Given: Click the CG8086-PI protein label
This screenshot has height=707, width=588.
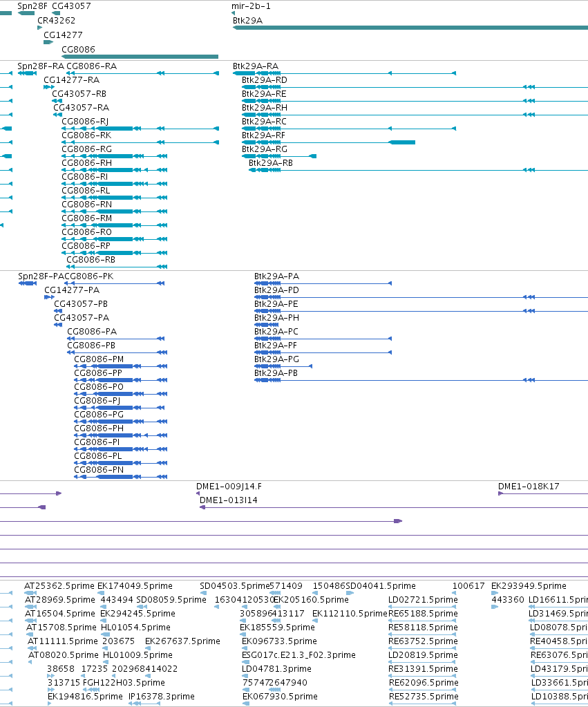Looking at the screenshot, I should pyautogui.click(x=97, y=442).
